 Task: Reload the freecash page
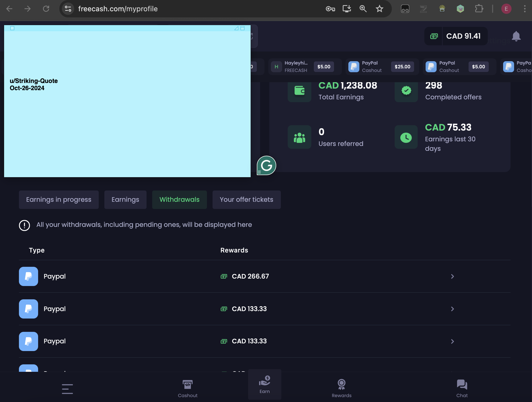(46, 9)
